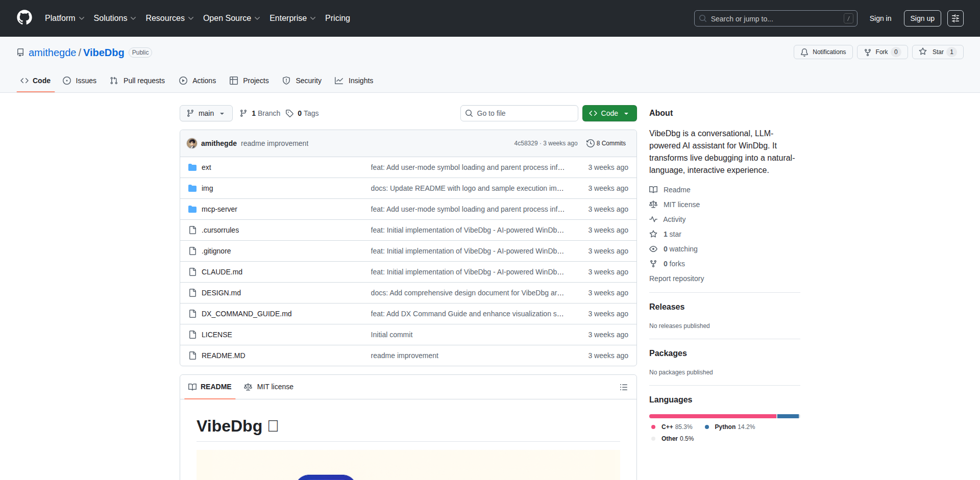Viewport: 980px width, 480px height.
Task: Open the mcp-server folder icon
Action: pos(192,209)
